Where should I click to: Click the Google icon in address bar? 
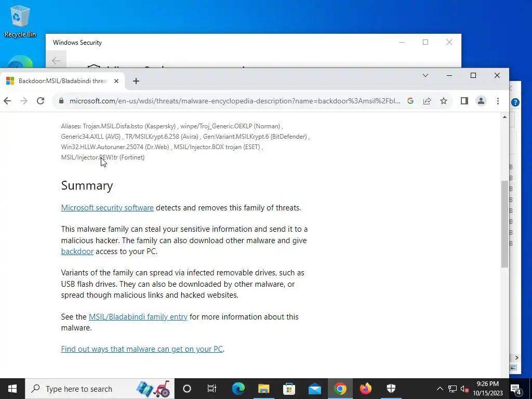pyautogui.click(x=410, y=101)
